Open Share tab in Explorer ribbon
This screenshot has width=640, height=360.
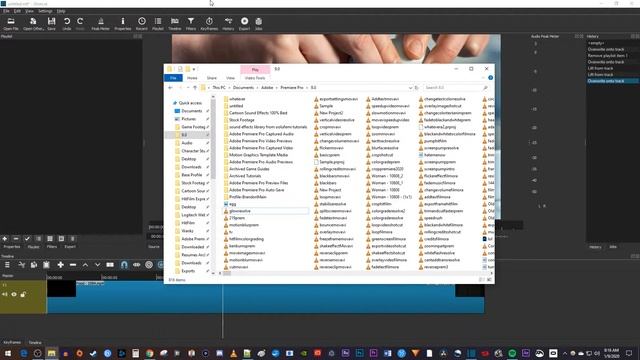[211, 78]
